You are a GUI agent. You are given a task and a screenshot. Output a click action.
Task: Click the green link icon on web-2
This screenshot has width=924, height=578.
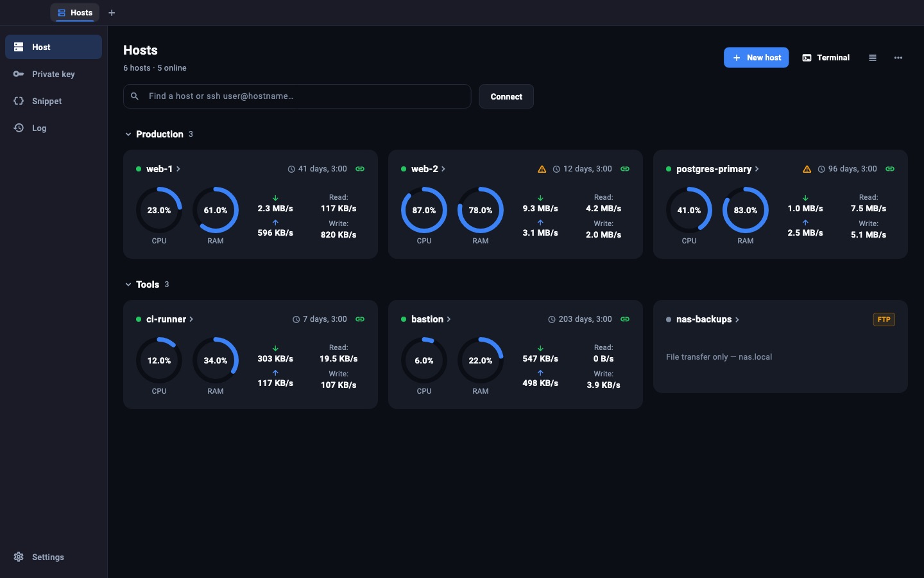pos(625,169)
